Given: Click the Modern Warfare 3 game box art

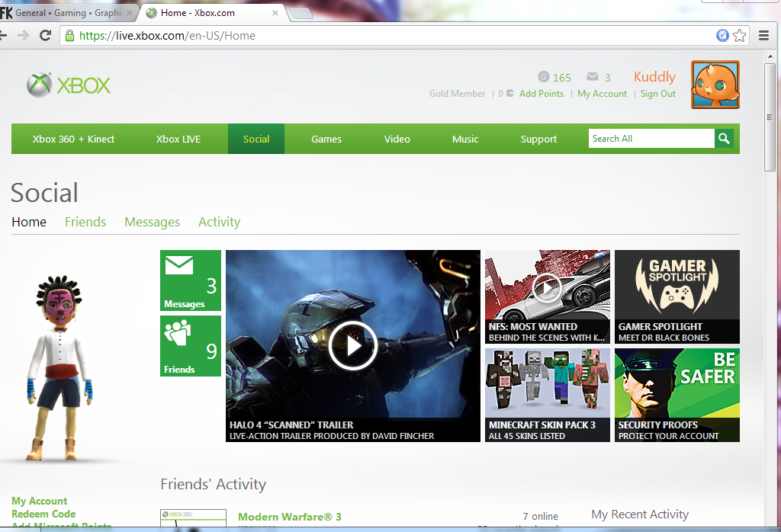Looking at the screenshot, I should click(x=193, y=518).
